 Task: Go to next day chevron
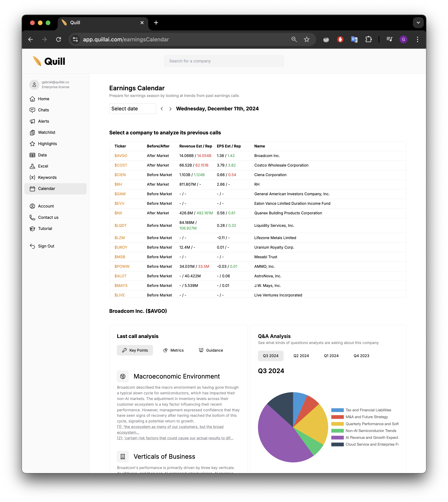click(x=170, y=109)
